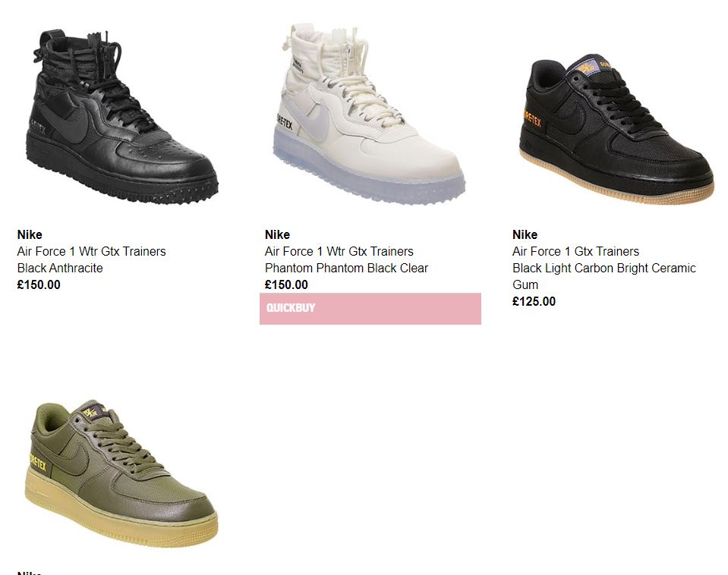Select Black Light Carbon Bright Ceramic text

[x=604, y=268]
